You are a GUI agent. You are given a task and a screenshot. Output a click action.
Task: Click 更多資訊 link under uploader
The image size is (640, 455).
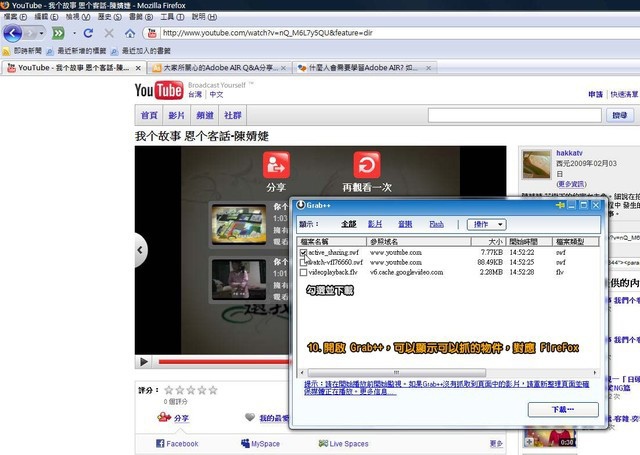coord(571,184)
